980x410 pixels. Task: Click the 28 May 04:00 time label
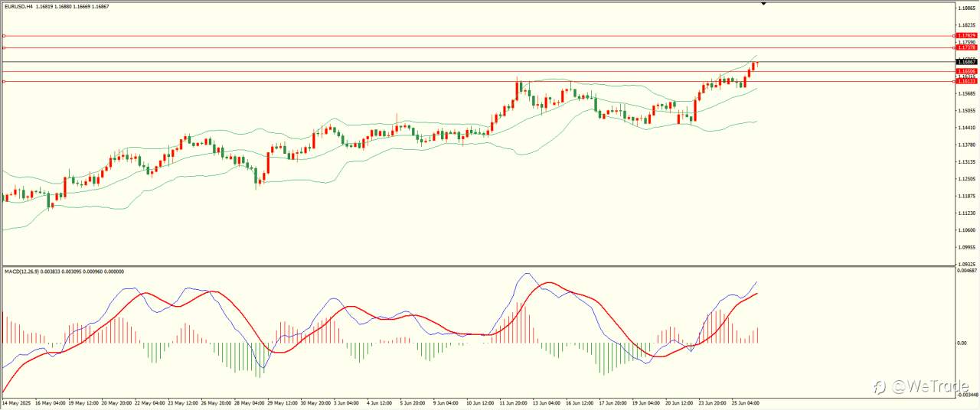pos(250,402)
